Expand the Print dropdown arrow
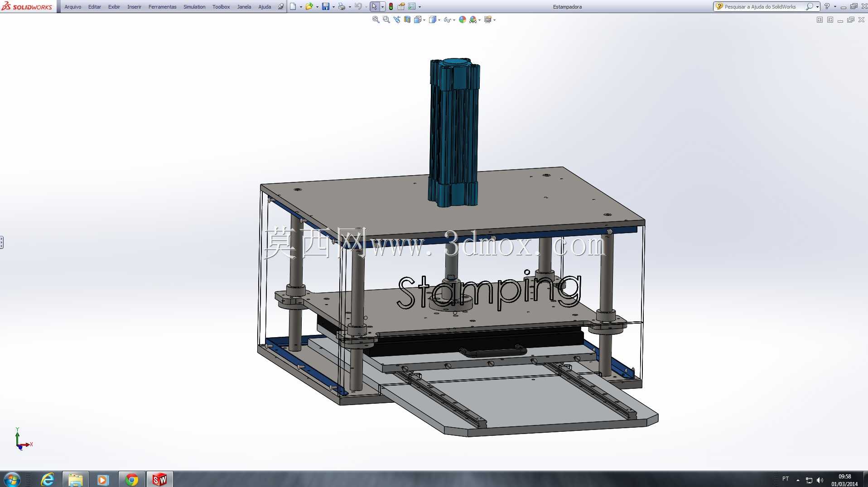This screenshot has width=868, height=487. pos(350,7)
